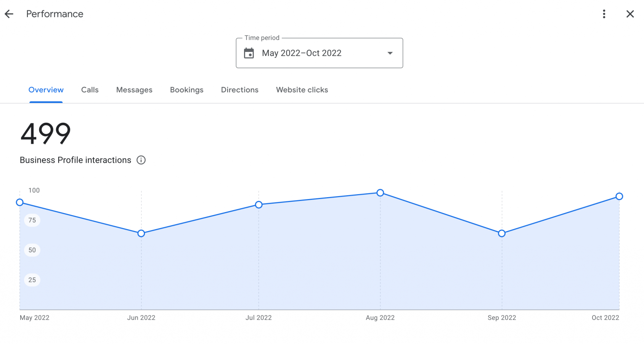The height and width of the screenshot is (344, 644).
Task: Open the three-dot overflow menu
Action: (604, 14)
